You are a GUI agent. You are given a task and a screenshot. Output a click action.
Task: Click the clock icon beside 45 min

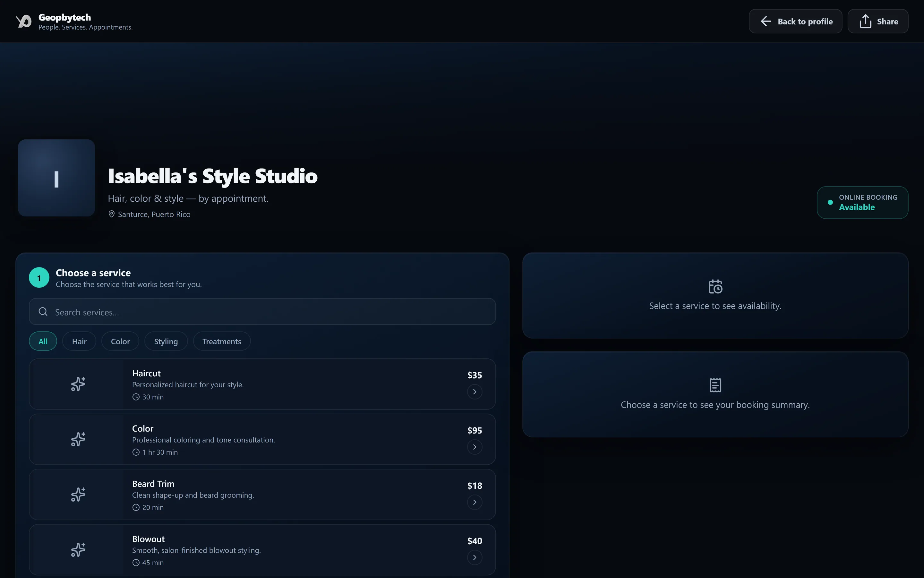pos(136,563)
